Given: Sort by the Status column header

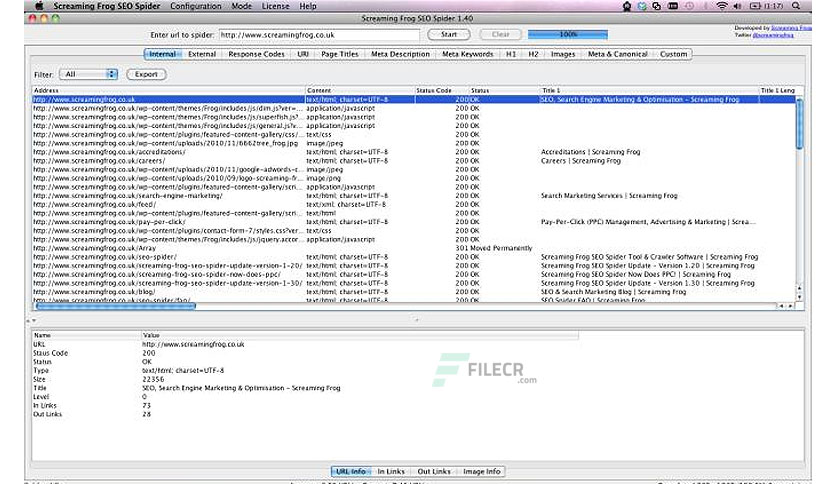Looking at the screenshot, I should coord(504,91).
